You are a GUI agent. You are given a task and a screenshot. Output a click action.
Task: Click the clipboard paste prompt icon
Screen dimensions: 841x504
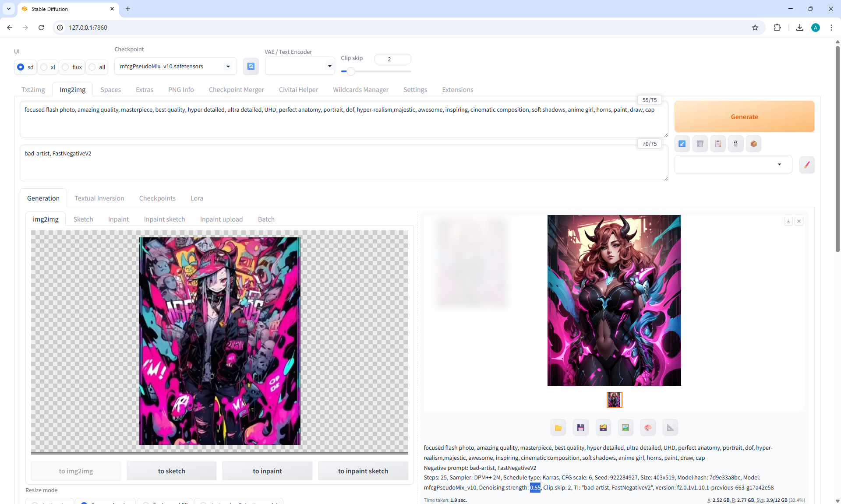point(718,144)
